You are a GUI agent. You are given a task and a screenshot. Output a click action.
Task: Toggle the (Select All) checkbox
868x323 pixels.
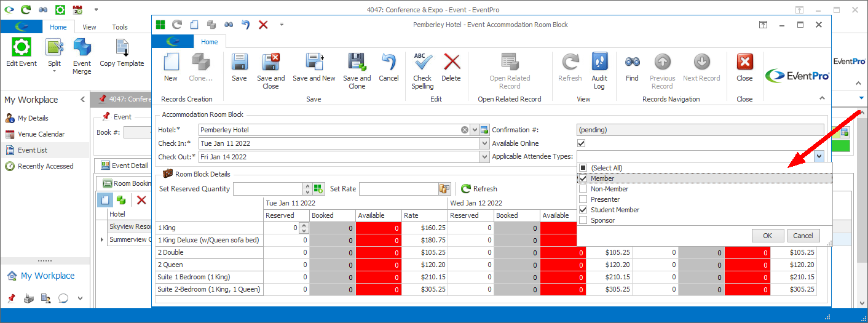pos(583,168)
